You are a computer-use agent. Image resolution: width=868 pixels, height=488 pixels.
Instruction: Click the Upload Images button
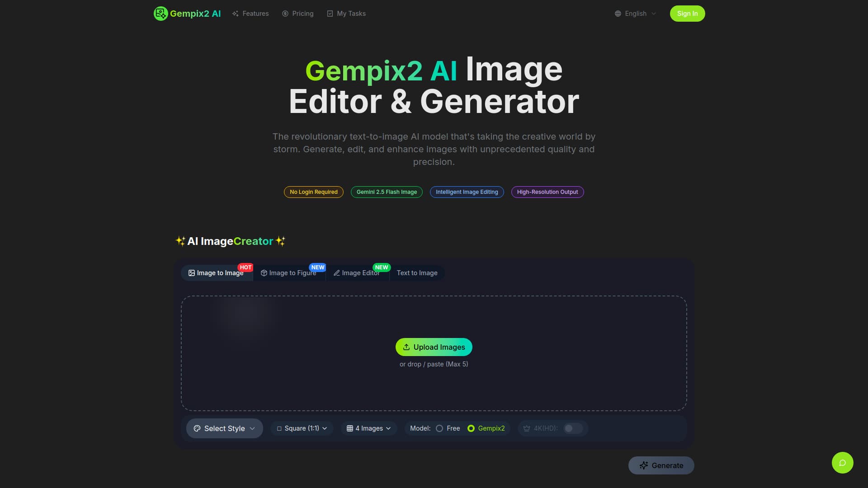434,347
